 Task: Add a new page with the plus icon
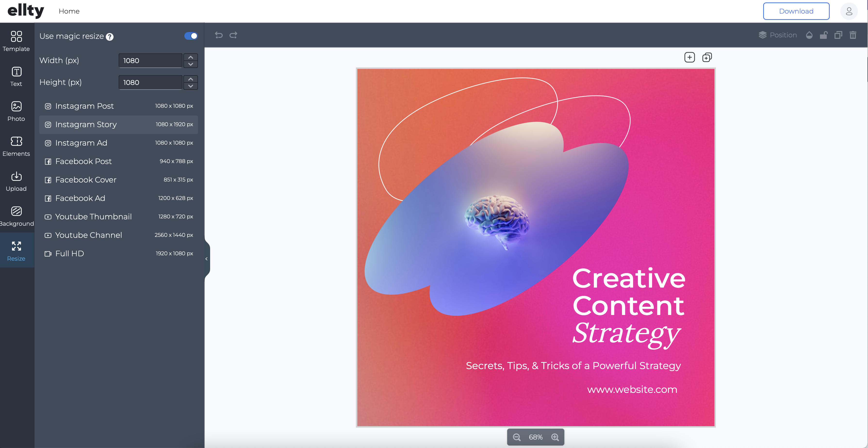point(689,57)
